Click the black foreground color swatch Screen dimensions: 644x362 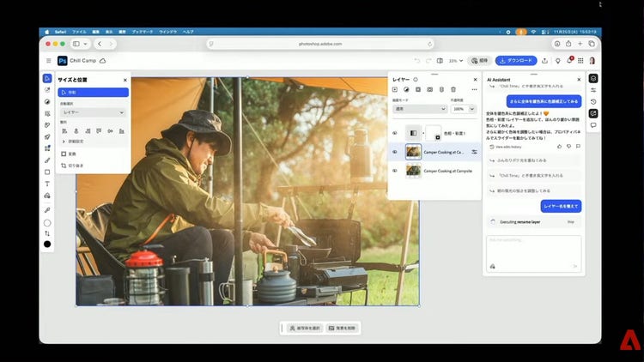pos(47,244)
